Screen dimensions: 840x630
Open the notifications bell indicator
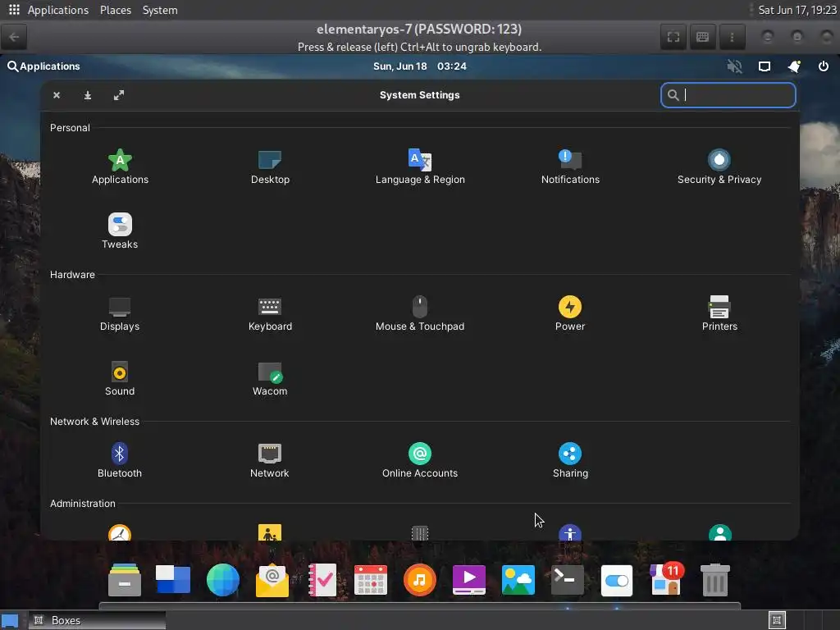[794, 66]
